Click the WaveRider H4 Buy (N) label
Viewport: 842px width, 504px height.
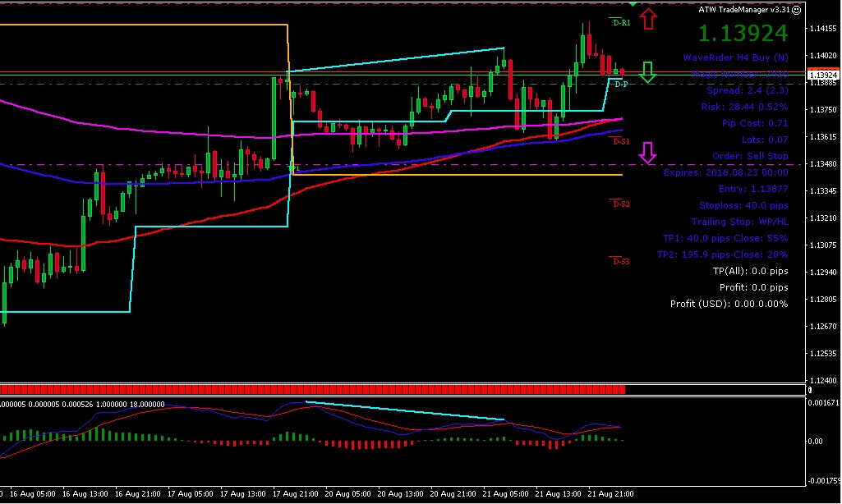(736, 57)
